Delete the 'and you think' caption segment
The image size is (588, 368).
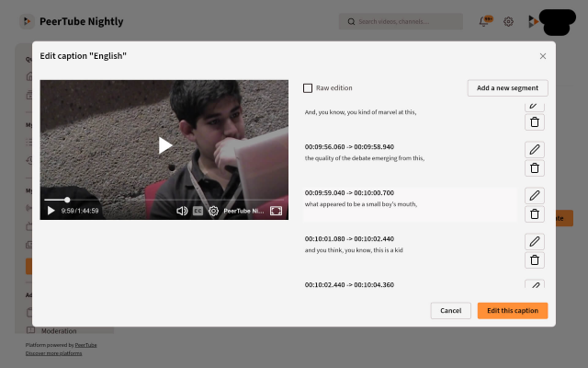(x=535, y=259)
